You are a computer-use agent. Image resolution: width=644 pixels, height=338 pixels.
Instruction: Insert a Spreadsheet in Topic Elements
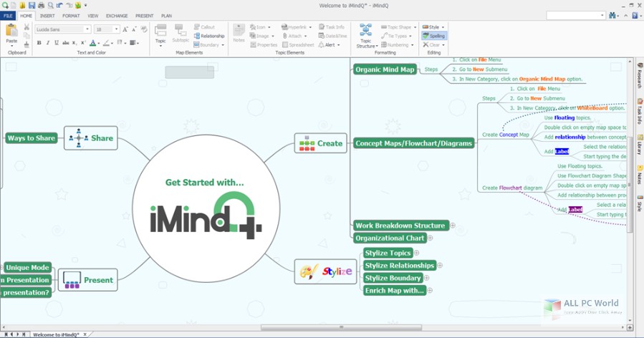pos(297,45)
